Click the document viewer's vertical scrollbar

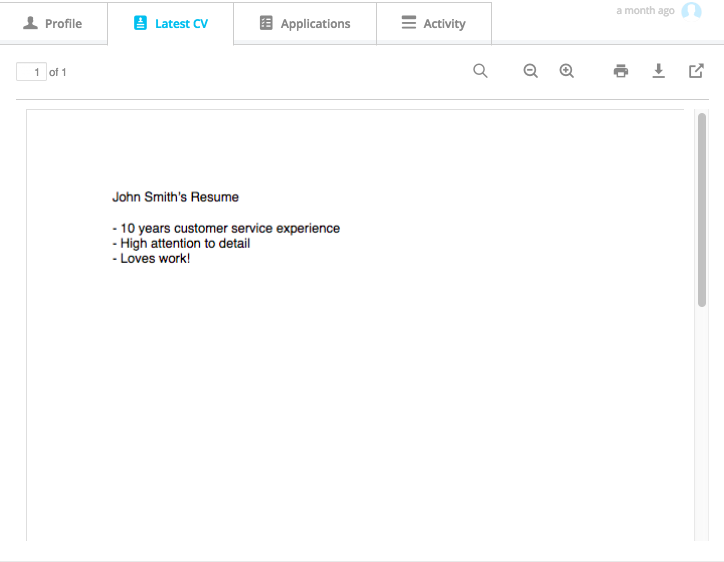pyautogui.click(x=702, y=210)
